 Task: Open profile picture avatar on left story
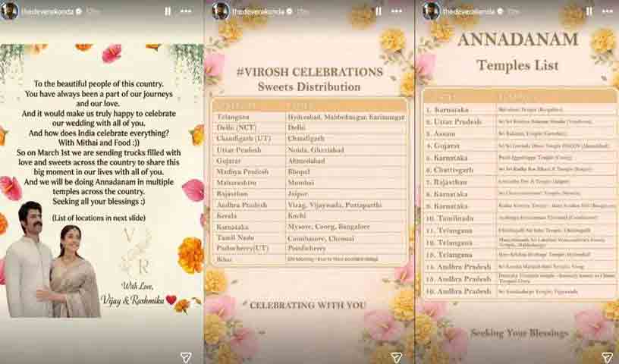coord(9,11)
